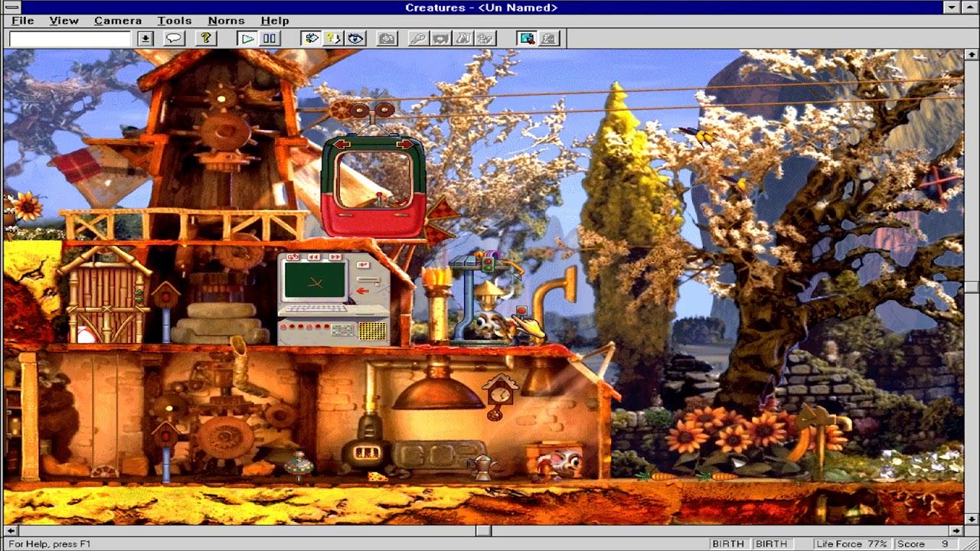Click in the speech text input field

(x=70, y=38)
